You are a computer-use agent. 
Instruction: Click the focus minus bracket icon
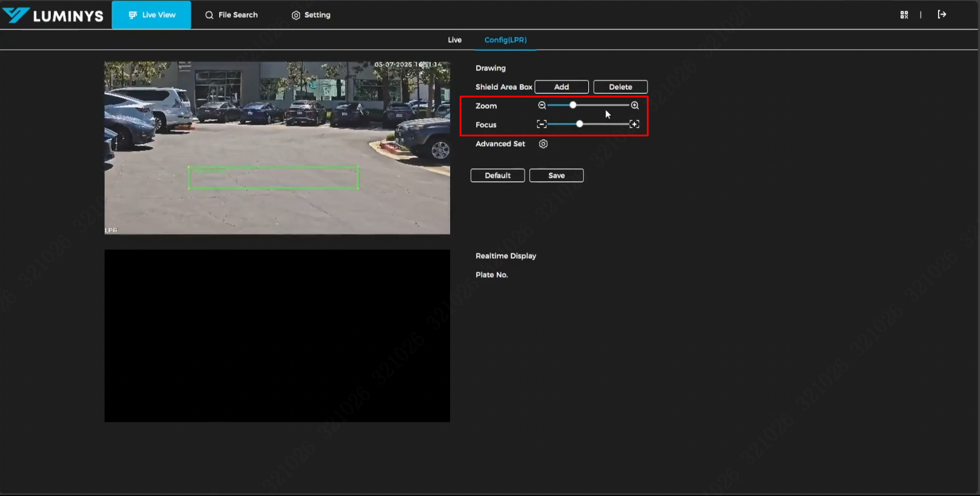[541, 124]
